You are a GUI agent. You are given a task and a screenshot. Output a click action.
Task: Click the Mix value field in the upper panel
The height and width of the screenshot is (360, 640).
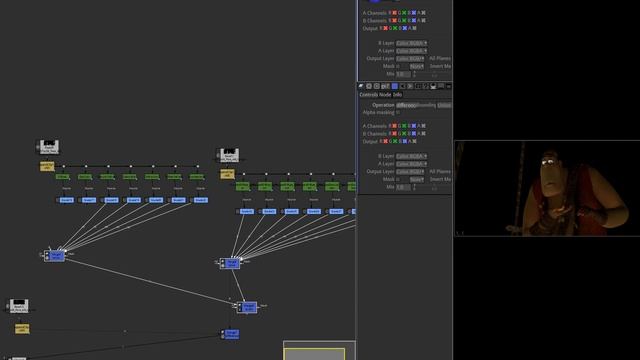click(x=403, y=74)
